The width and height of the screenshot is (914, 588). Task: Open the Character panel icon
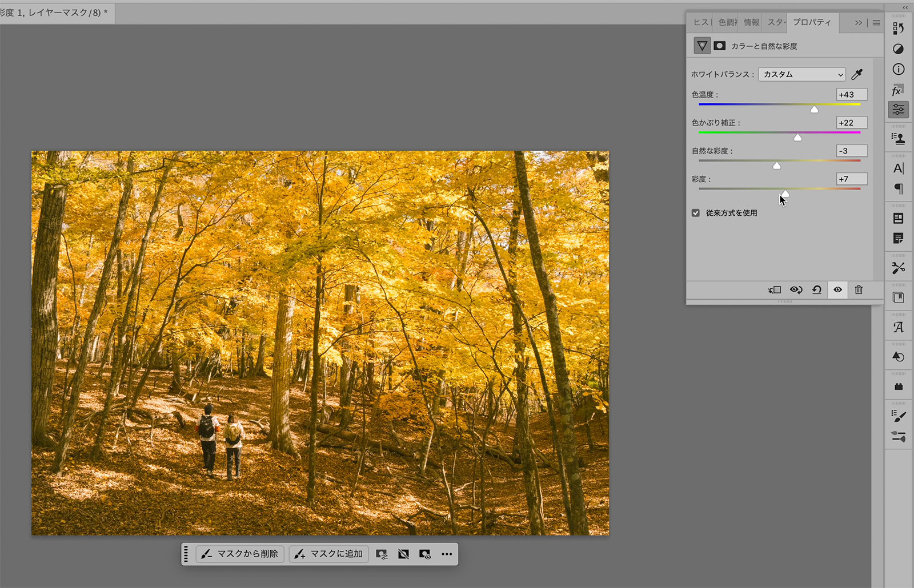(x=898, y=168)
